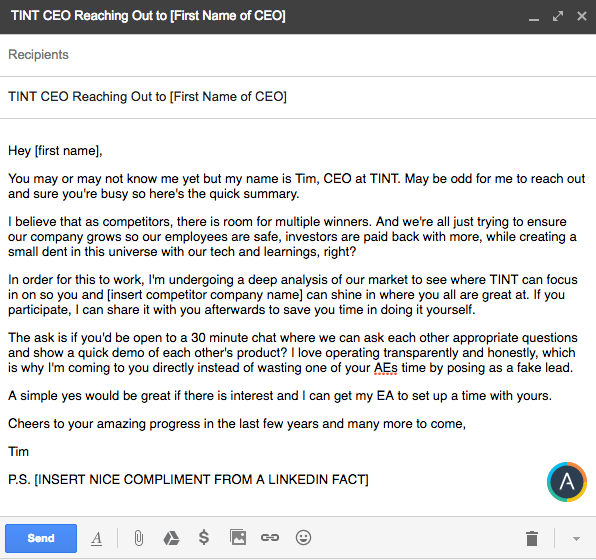Insert a photo into the email

click(238, 538)
